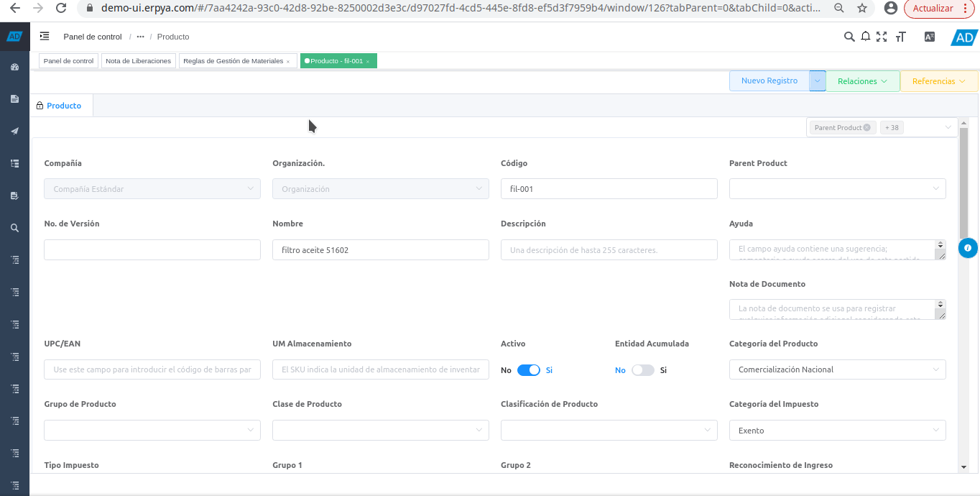Viewport: 980px width, 496px height.
Task: Click the browser bookmark star icon
Action: 862,9
